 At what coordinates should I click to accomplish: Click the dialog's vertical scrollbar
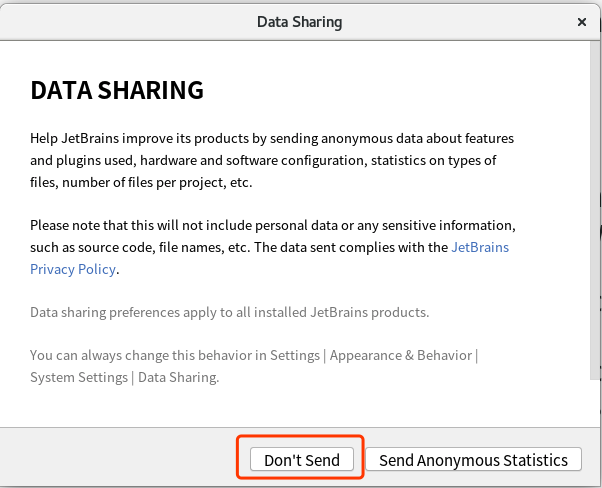coord(595,210)
